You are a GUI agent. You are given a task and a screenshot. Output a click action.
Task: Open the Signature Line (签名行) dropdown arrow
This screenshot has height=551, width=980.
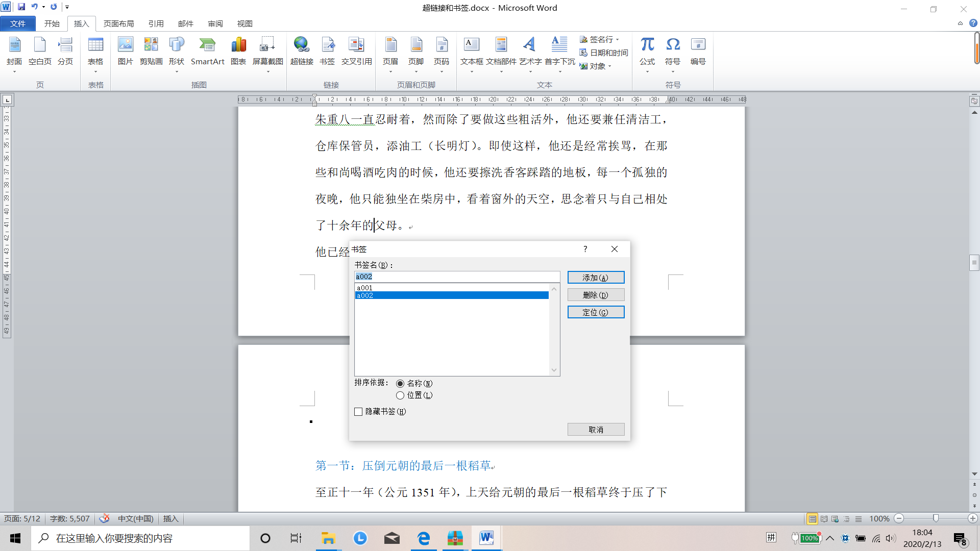618,39
